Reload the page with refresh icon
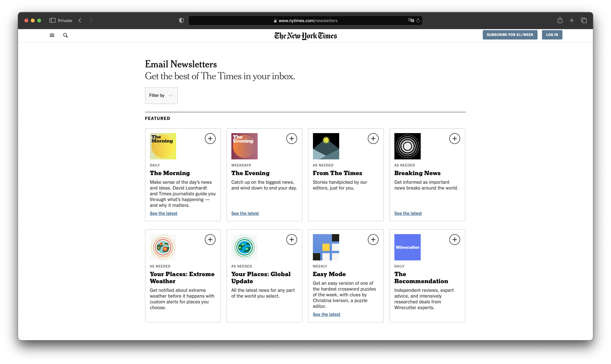 (x=418, y=20)
